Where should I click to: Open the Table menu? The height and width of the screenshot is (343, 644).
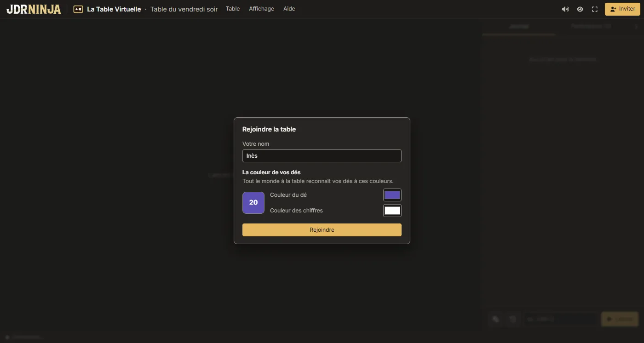(233, 9)
